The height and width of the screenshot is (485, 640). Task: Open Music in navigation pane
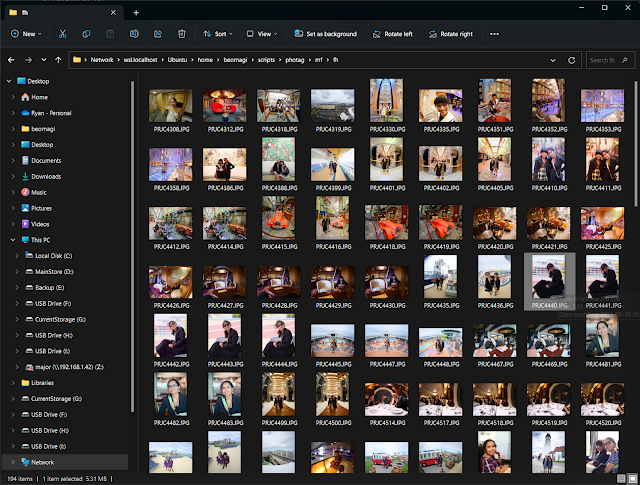[39, 193]
